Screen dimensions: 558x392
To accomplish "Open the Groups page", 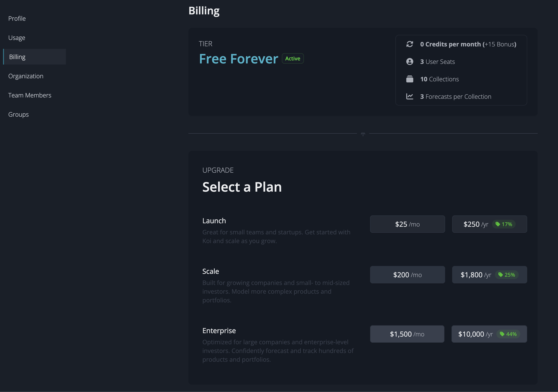I will pos(19,114).
